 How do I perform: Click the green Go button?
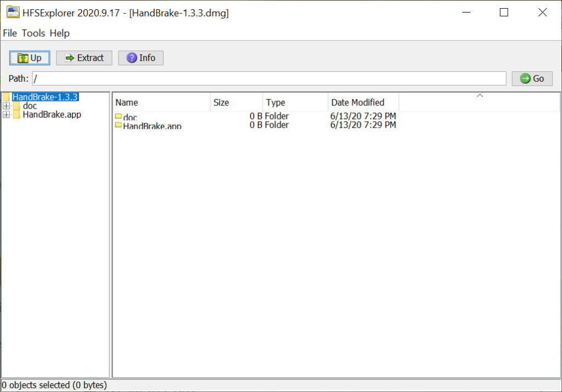click(x=532, y=78)
